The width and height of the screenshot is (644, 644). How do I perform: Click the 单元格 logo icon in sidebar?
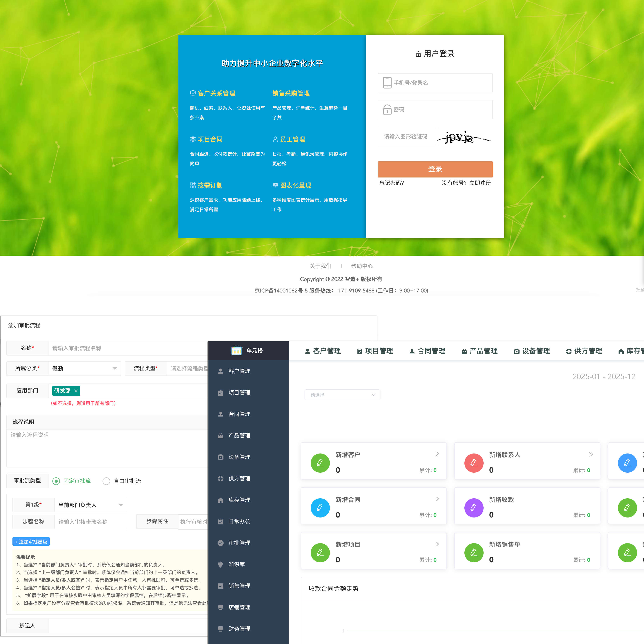236,350
